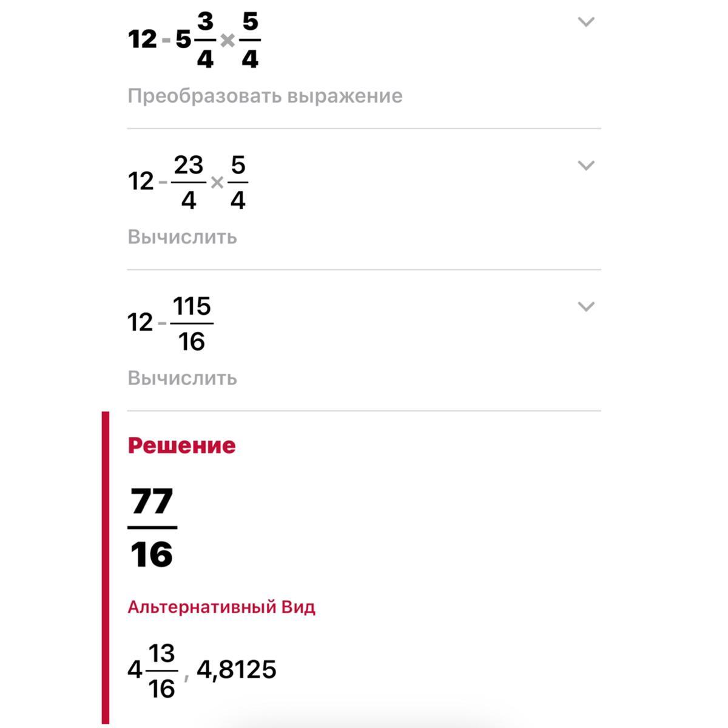728x728 pixels.
Task: Tap the mixed number 4 13/16
Action: [152, 671]
